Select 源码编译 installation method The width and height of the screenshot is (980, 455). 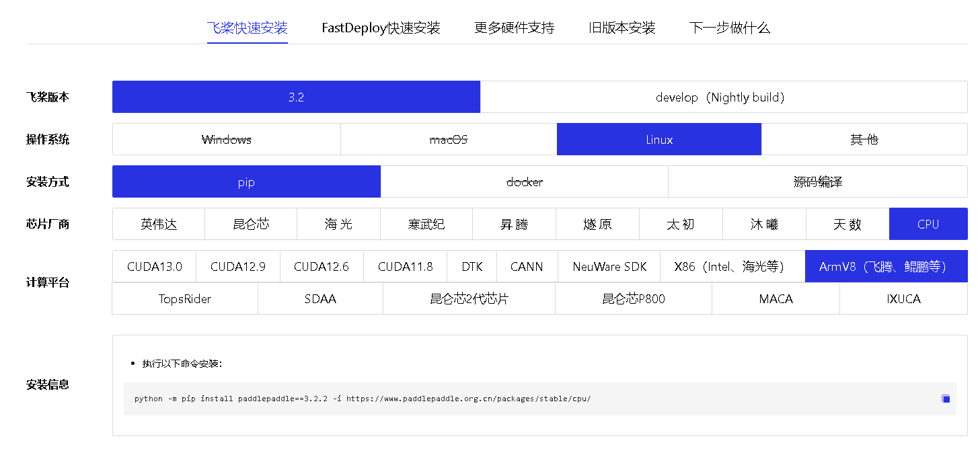point(817,181)
